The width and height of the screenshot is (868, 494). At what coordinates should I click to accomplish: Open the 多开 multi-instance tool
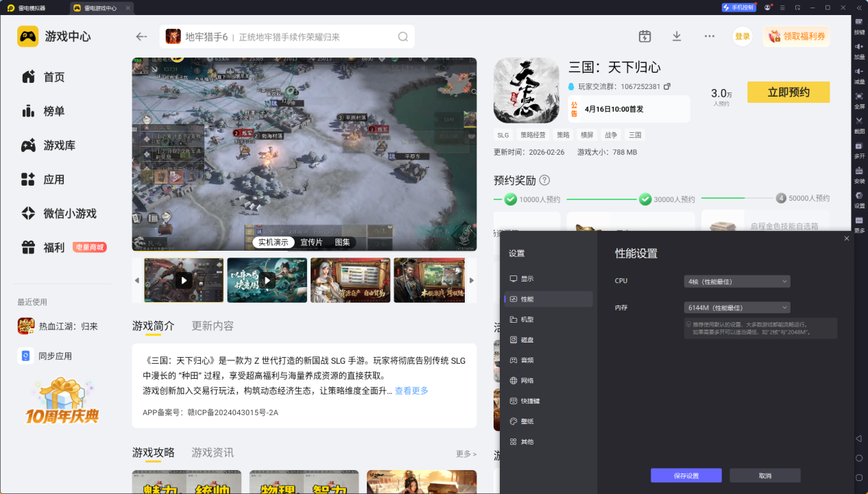[859, 147]
